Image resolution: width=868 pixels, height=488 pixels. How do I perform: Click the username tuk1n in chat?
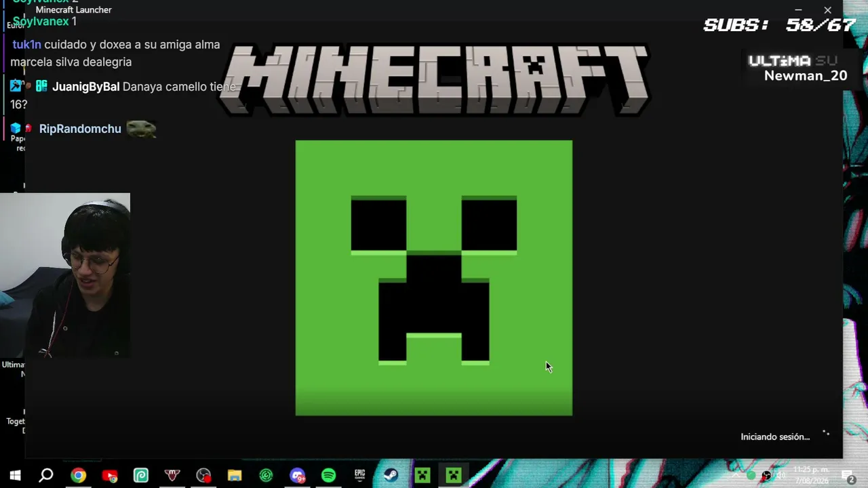click(x=26, y=45)
